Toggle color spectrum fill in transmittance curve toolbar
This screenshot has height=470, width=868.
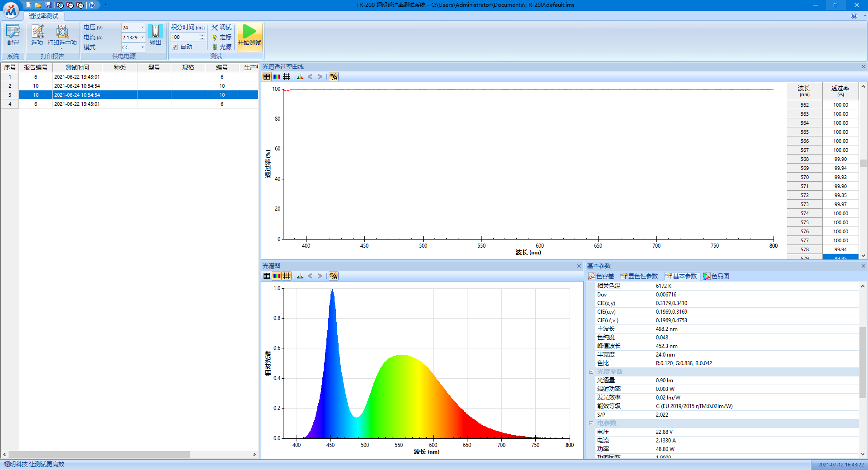click(277, 77)
